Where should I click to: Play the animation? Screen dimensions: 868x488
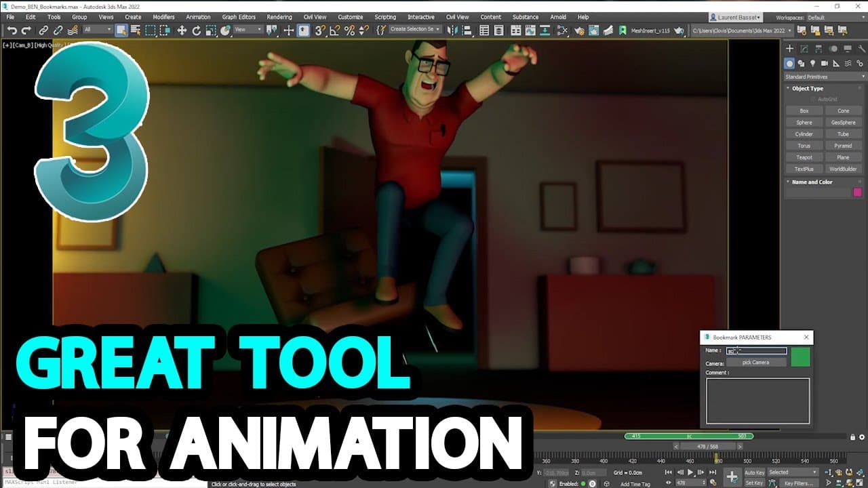[x=690, y=472]
